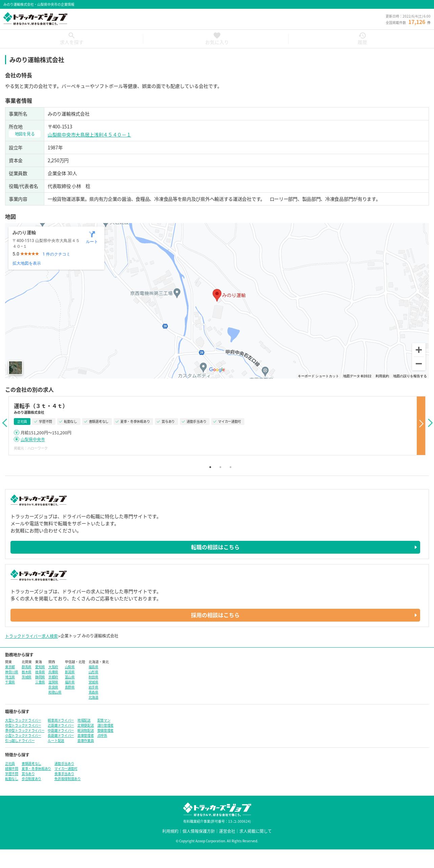Click the 山梨県中央市 location link in job card
The width and height of the screenshot is (434, 868).
pyautogui.click(x=33, y=439)
